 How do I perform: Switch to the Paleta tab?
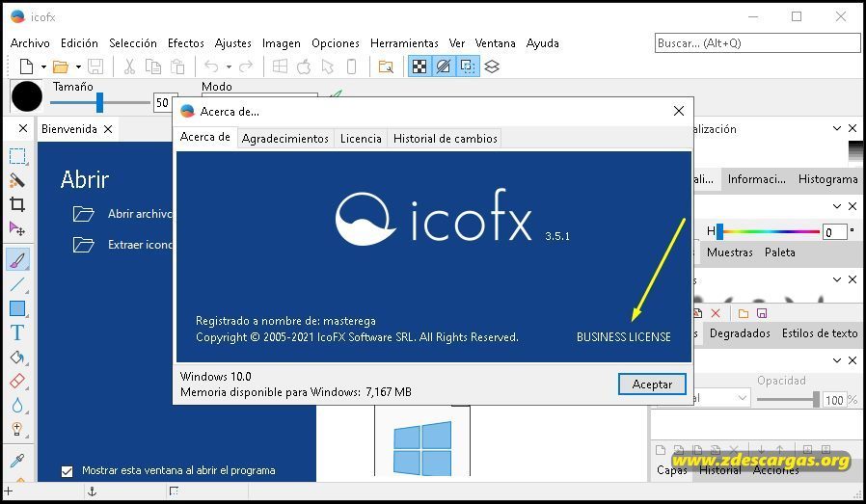780,252
